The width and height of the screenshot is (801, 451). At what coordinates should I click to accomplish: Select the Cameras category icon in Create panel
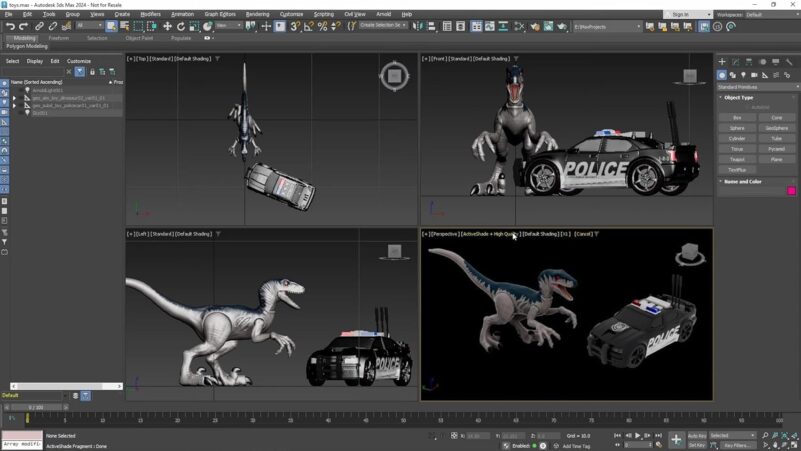coord(754,75)
